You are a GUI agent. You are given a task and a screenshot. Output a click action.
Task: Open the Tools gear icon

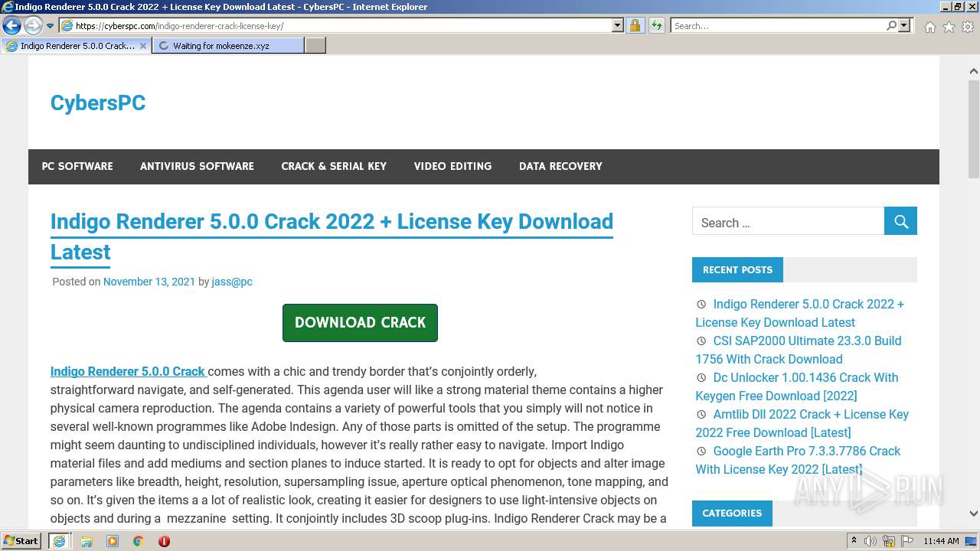[968, 27]
